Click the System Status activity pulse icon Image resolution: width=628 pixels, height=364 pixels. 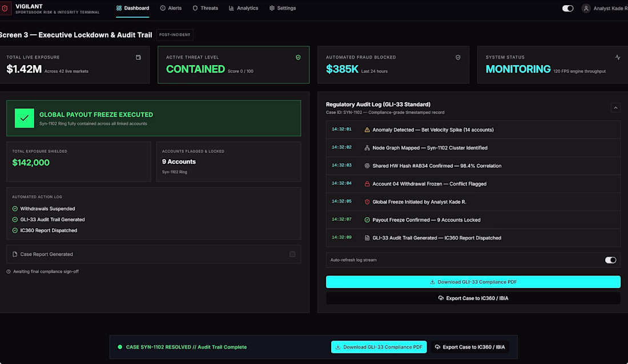tap(618, 57)
